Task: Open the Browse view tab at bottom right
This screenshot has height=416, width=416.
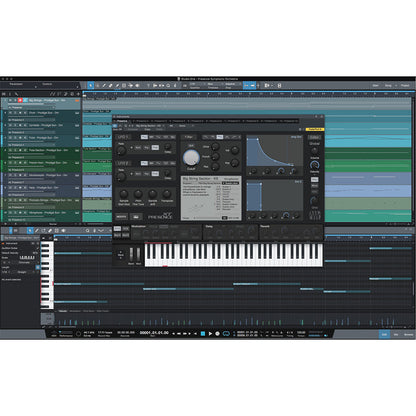Action: click(x=408, y=334)
